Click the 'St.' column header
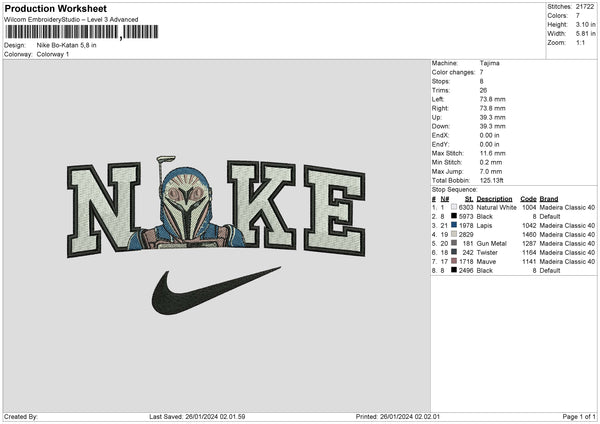The image size is (600, 424). (x=469, y=199)
